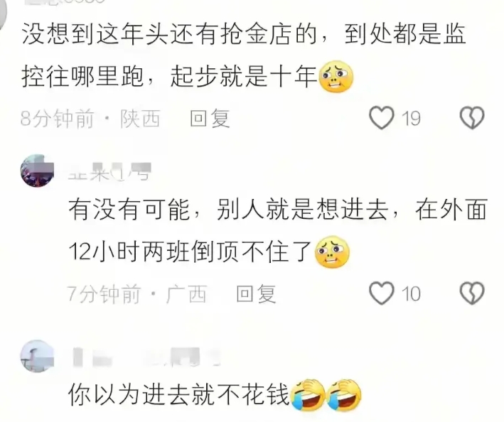Open the second commenter's blurred username
The width and height of the screenshot is (504, 422).
pos(109,171)
